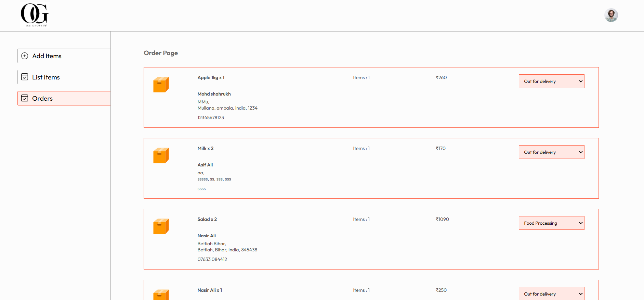Click the plus icon beside Add Items

(25, 56)
